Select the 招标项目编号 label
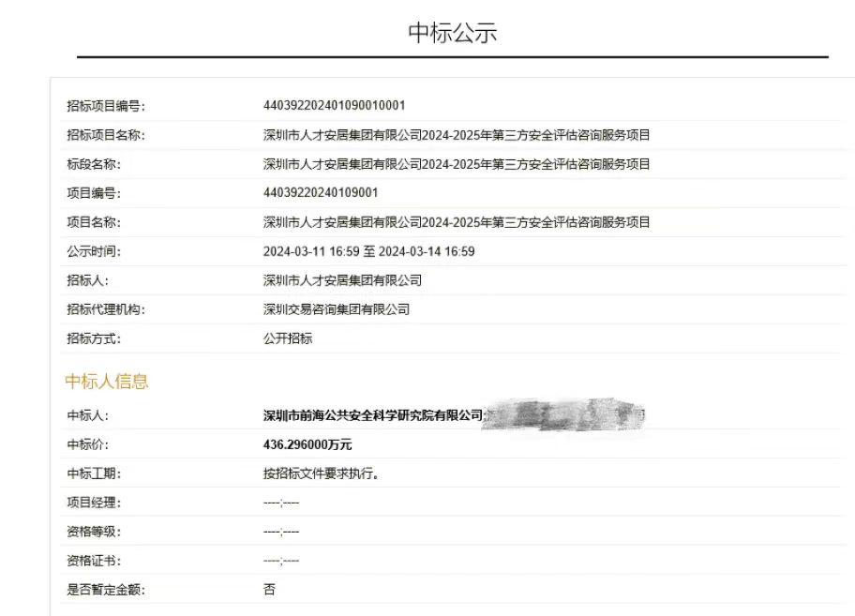Image resolution: width=855 pixels, height=616 pixels. coord(106,106)
